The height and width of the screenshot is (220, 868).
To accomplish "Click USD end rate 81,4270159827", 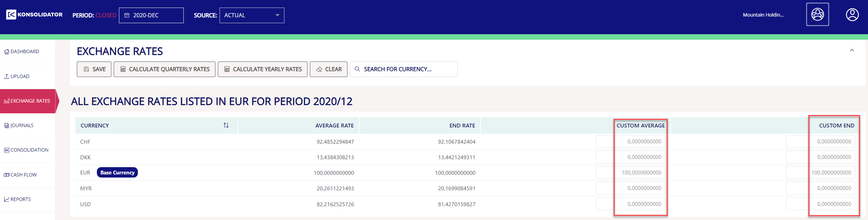I will click(x=456, y=204).
